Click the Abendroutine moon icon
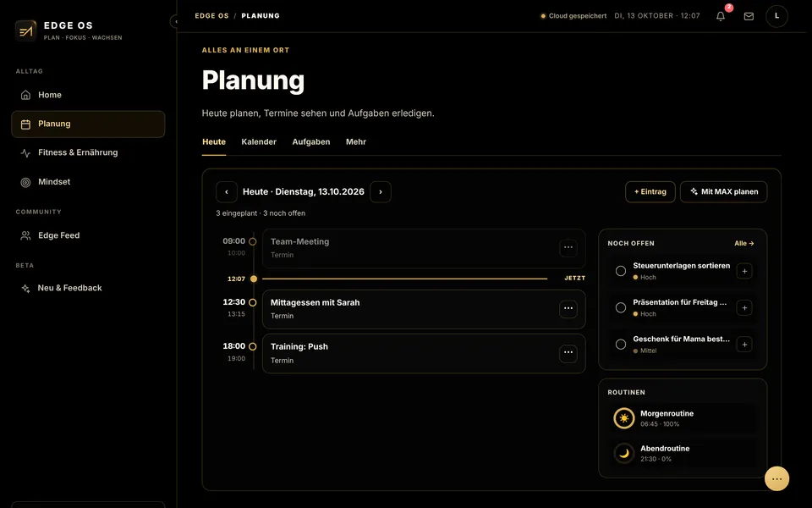The image size is (812, 508). tap(624, 453)
